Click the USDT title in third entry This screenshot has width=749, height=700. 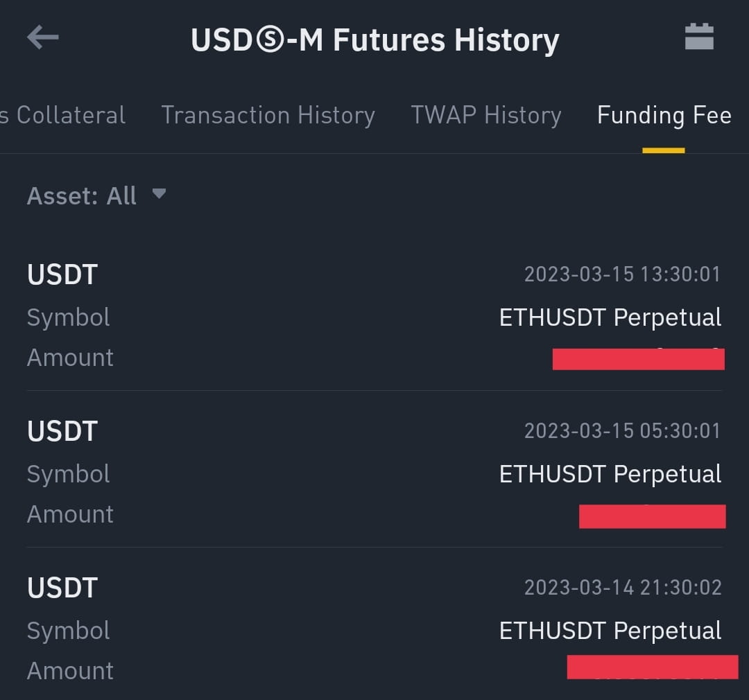(62, 588)
